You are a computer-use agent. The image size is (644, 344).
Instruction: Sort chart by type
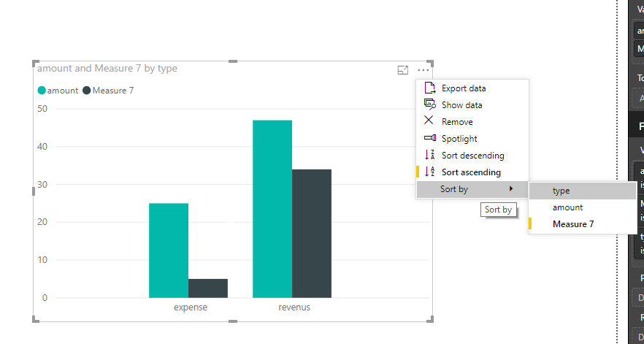[x=583, y=191]
